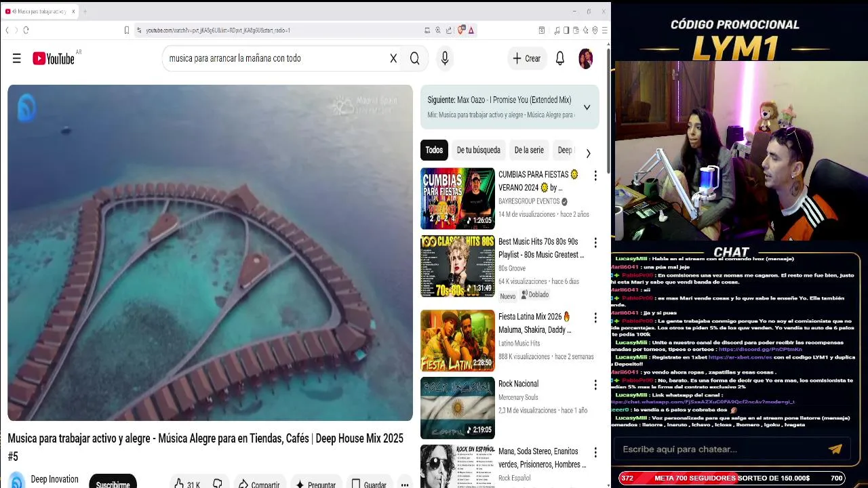Clear the search box with the X
868x488 pixels.
393,58
